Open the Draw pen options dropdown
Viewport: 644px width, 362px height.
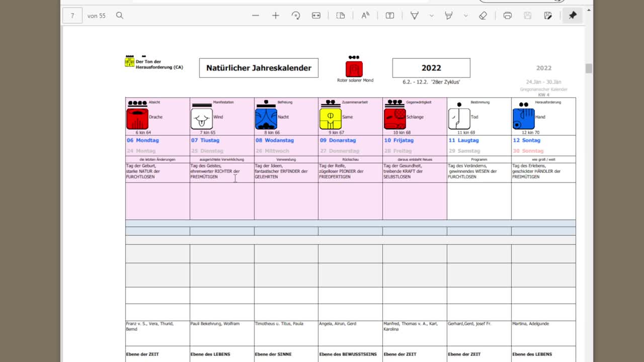tap(432, 16)
